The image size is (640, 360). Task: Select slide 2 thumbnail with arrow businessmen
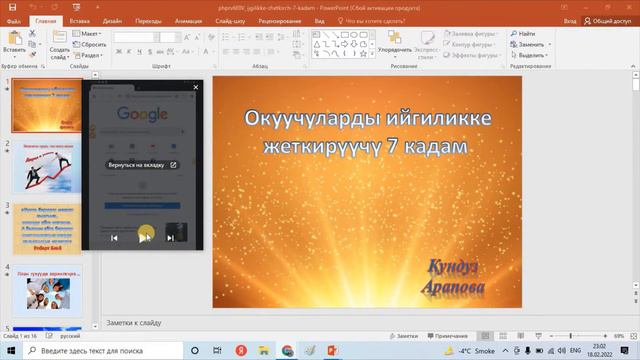[x=47, y=167]
